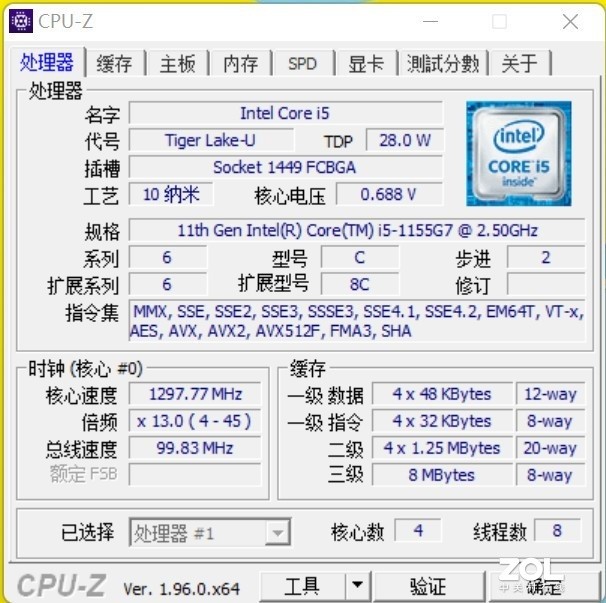Screen dimensions: 606x603
Task: Go to the 关于 tab
Action: click(x=520, y=63)
